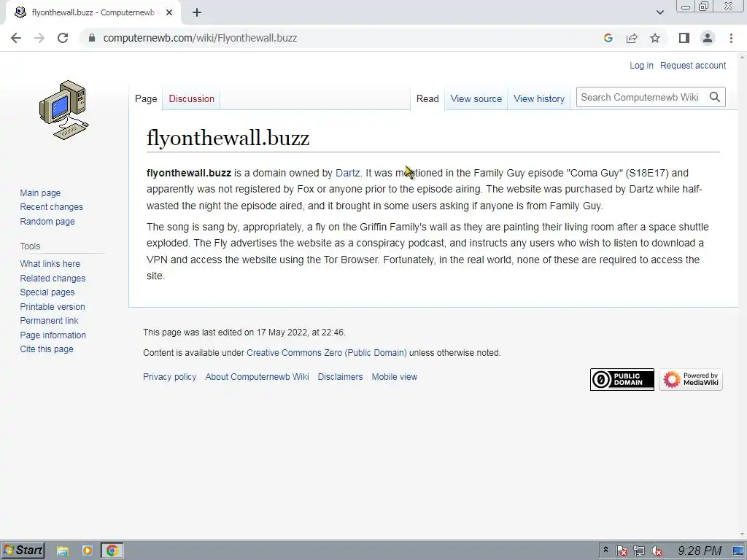The image size is (747, 560).
Task: Open the View source tab
Action: tap(476, 98)
